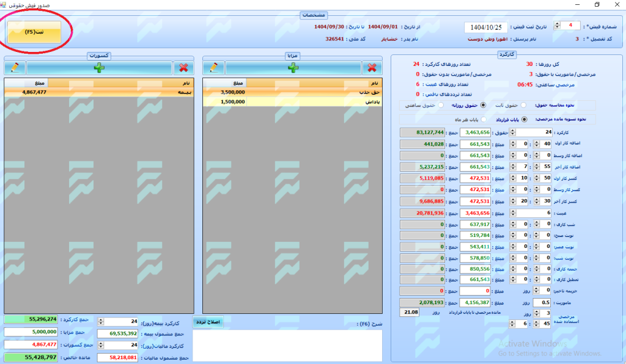Choose the حقوق ساعتی salary calculation option
626x364 pixels.
tap(441, 105)
